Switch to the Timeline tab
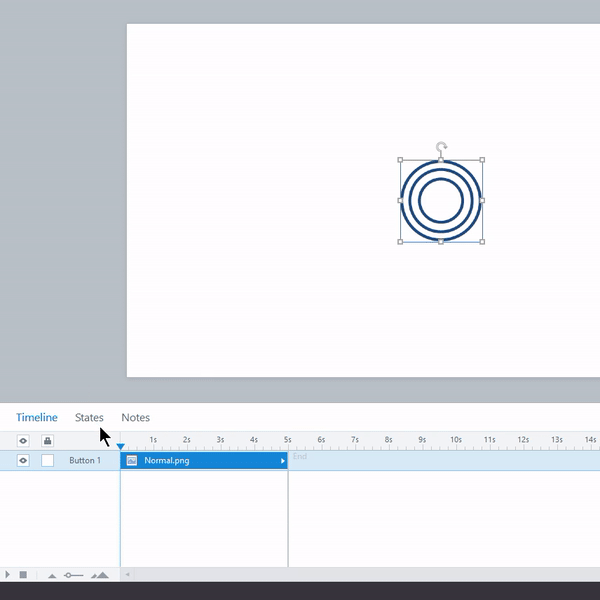Screen dimensions: 600x600 (37, 417)
